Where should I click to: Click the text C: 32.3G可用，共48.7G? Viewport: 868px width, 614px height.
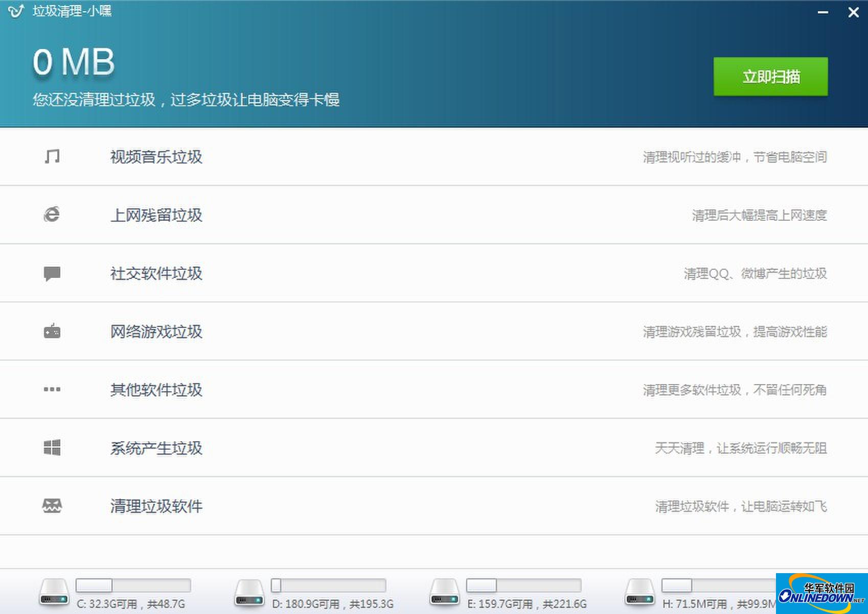131,604
